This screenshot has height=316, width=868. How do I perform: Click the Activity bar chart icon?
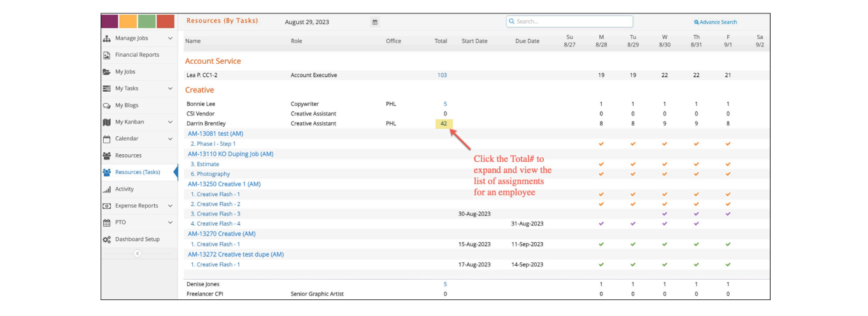coord(107,189)
